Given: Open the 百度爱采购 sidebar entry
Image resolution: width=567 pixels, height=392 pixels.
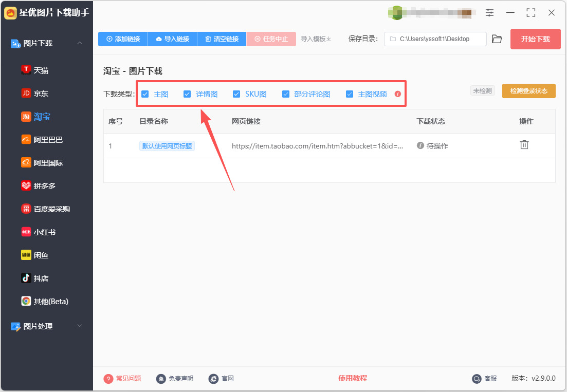Looking at the screenshot, I should 46,209.
